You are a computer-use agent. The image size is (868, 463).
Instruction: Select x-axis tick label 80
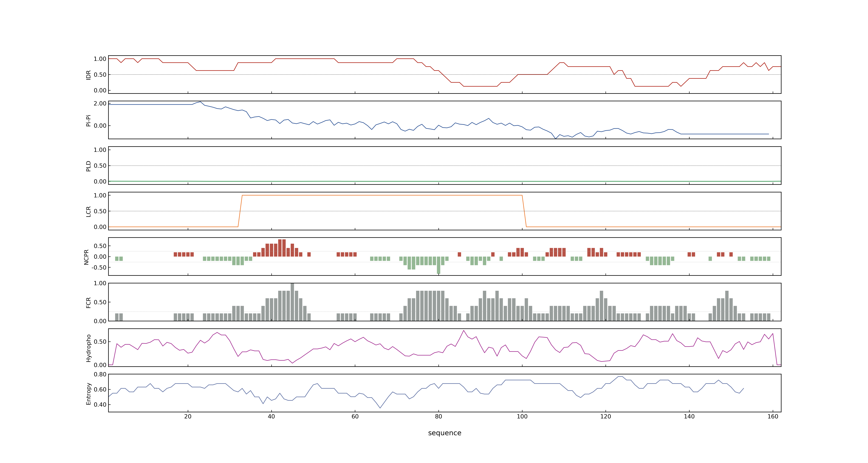pos(438,416)
